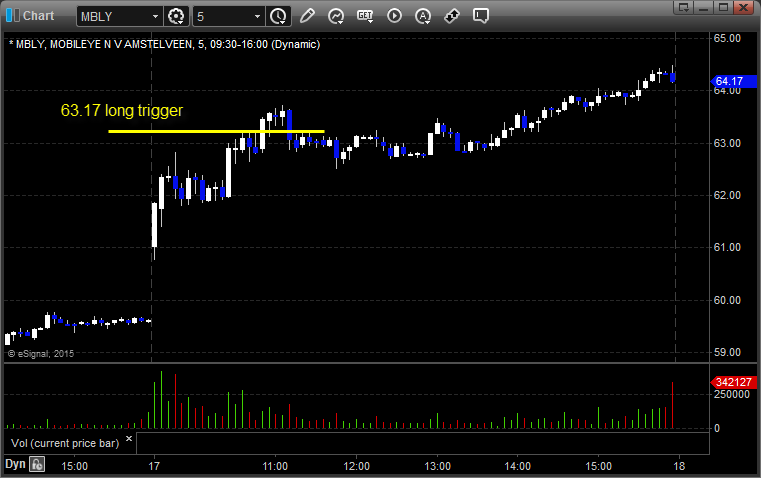The image size is (761, 478).
Task: Click the 250000 volume axis label
Action: point(731,394)
